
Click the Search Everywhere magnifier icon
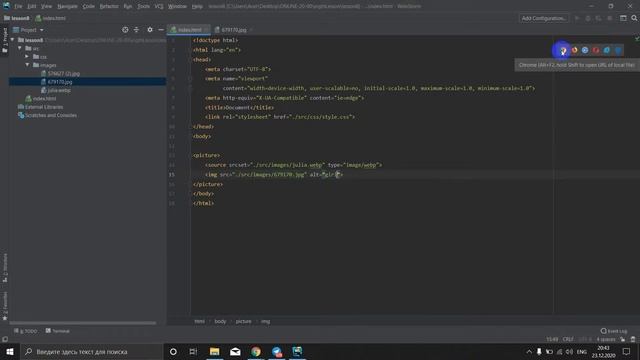tap(634, 18)
